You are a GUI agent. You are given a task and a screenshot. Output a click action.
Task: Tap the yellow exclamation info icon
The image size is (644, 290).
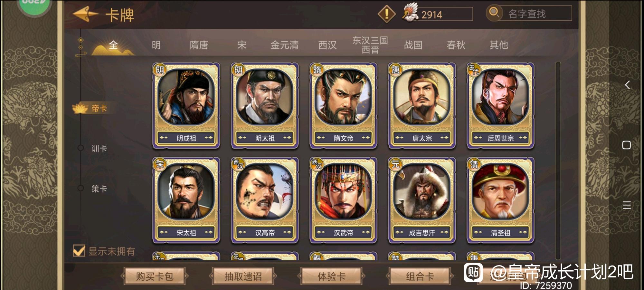click(x=386, y=14)
